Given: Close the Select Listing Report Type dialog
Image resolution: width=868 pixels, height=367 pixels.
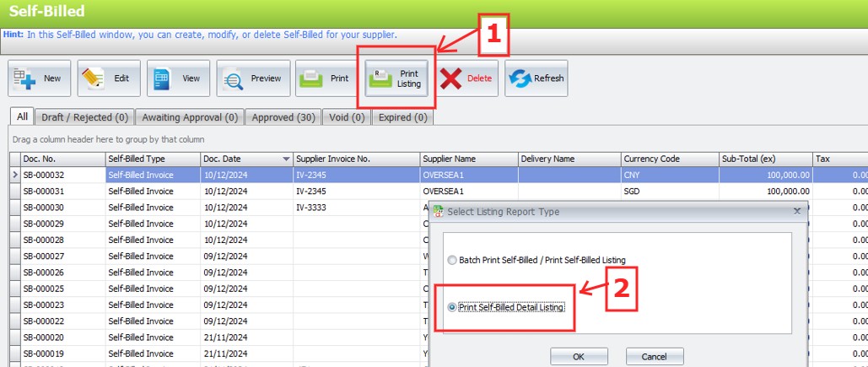Looking at the screenshot, I should click(797, 211).
